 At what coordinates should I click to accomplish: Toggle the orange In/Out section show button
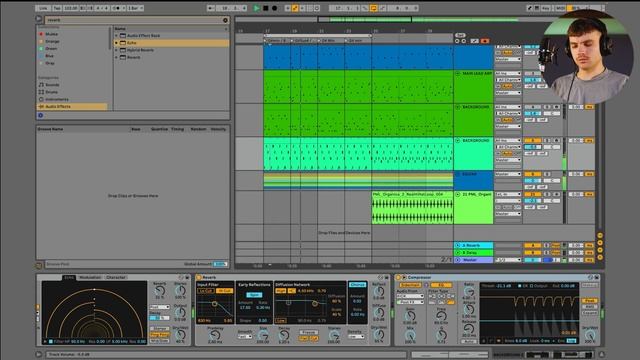point(600,236)
